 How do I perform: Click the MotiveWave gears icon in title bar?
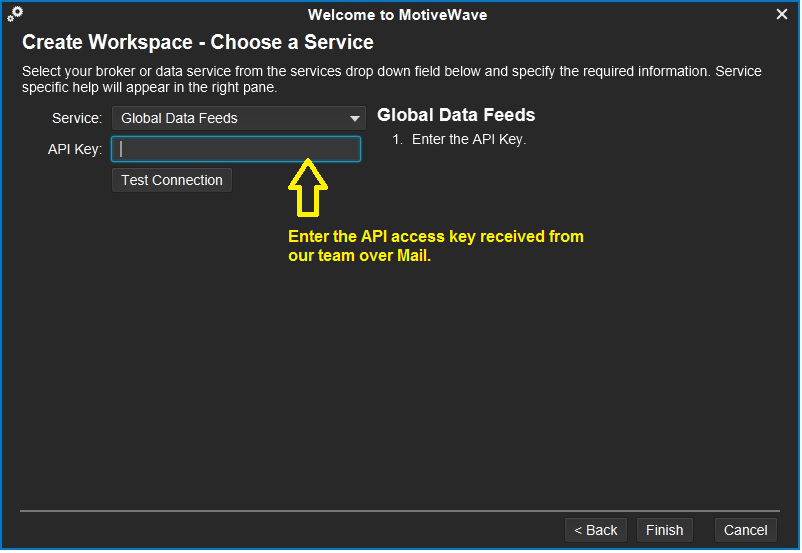pos(15,14)
